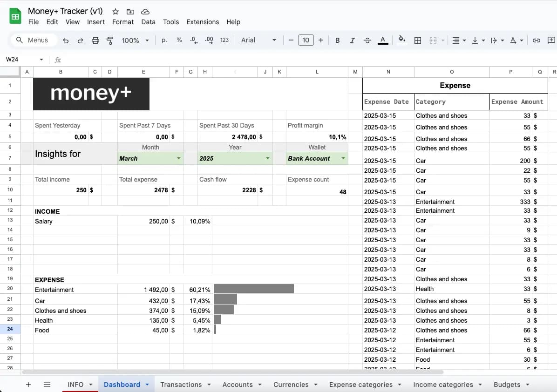557x392 pixels.
Task: Select row 24 header
Action: [10, 329]
